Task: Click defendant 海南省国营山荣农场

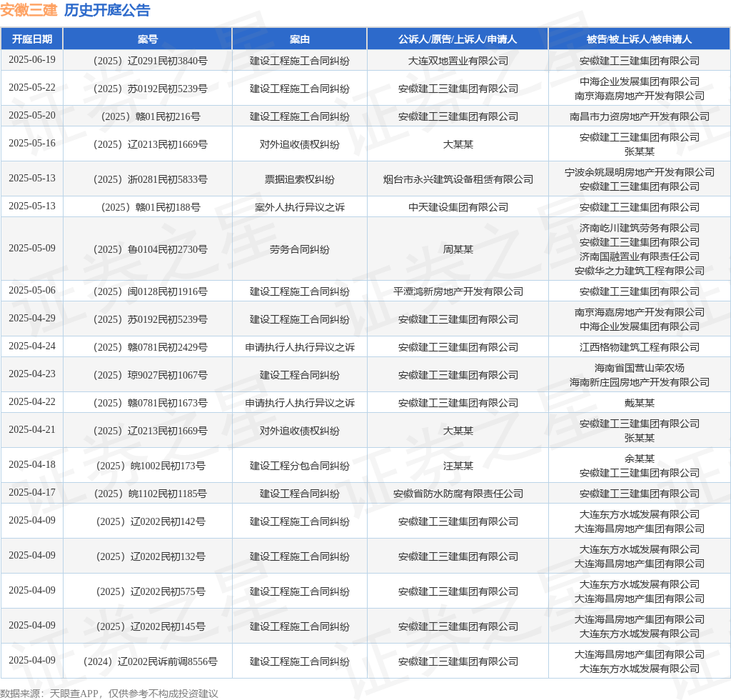Action: [639, 367]
